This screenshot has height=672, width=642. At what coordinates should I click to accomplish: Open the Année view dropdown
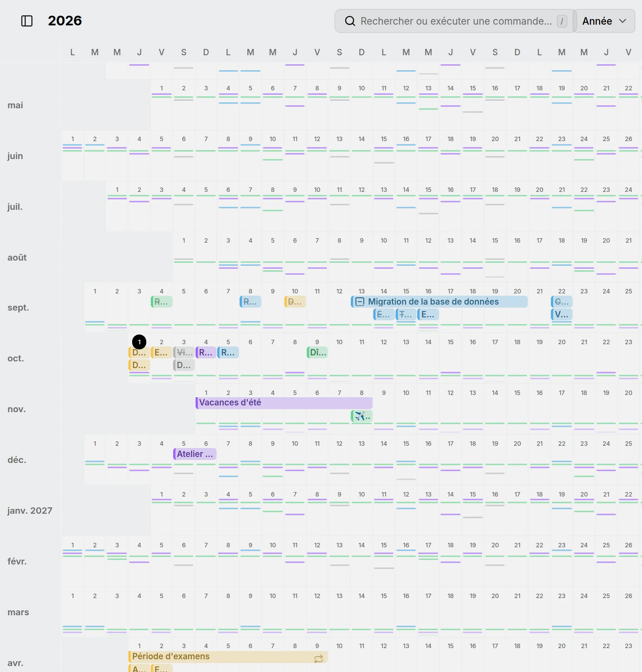(x=604, y=21)
